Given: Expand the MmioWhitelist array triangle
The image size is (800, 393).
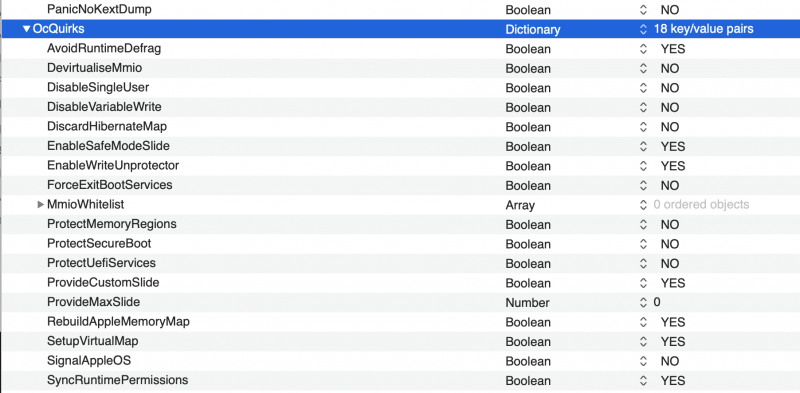Looking at the screenshot, I should (x=41, y=205).
